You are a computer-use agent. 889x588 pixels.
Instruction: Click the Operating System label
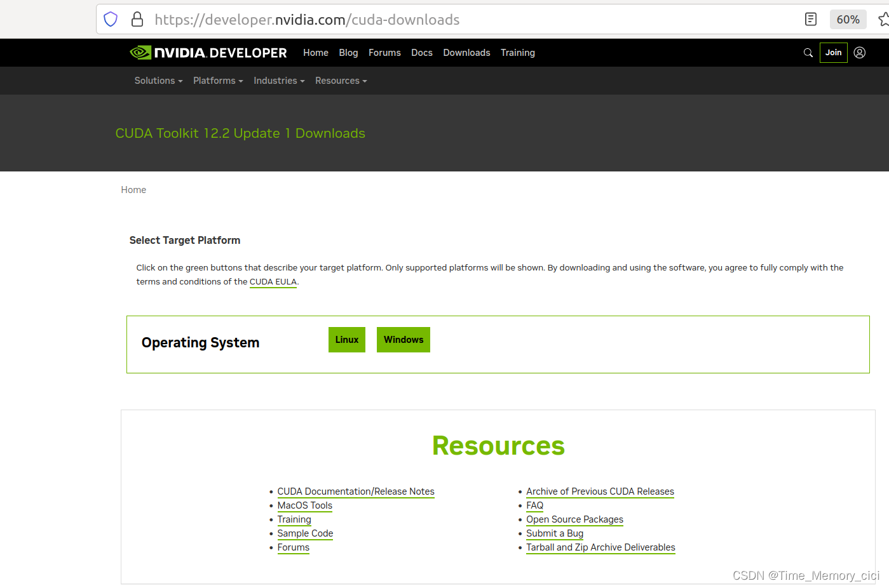click(201, 343)
